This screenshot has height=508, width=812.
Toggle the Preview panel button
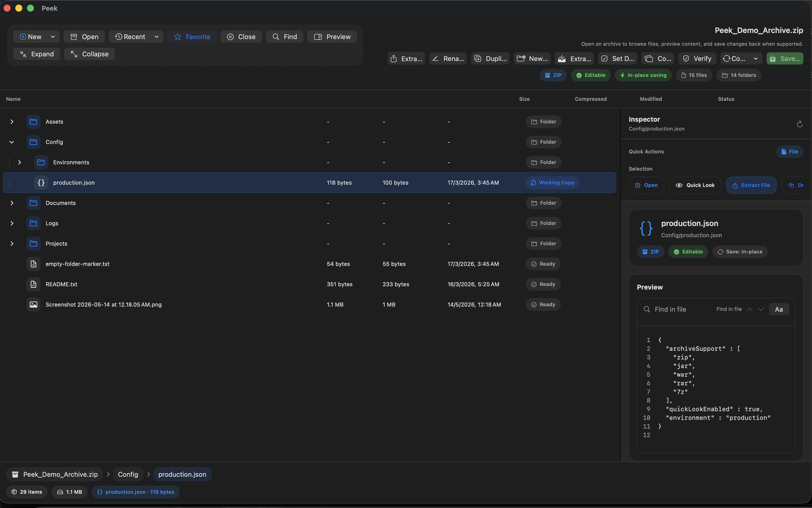(332, 37)
